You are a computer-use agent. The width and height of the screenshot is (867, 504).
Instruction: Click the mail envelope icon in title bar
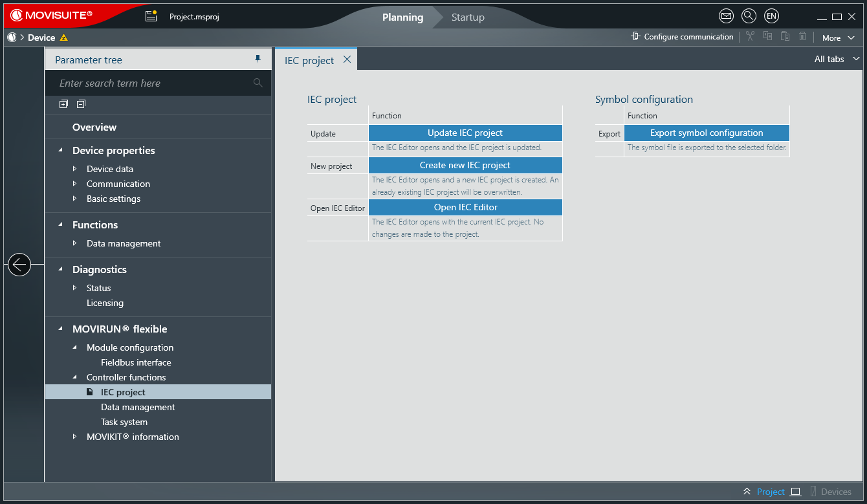(726, 16)
